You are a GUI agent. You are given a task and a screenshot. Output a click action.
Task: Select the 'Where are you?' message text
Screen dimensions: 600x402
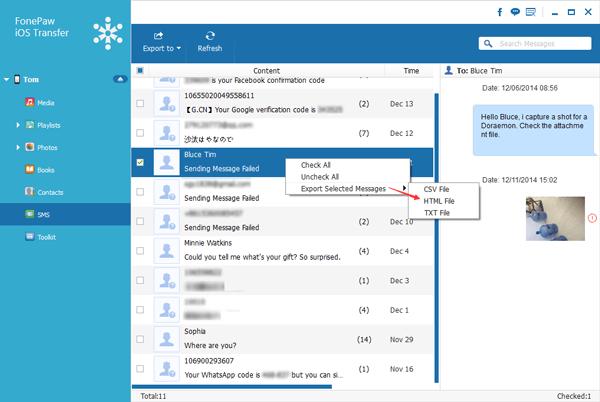click(210, 345)
